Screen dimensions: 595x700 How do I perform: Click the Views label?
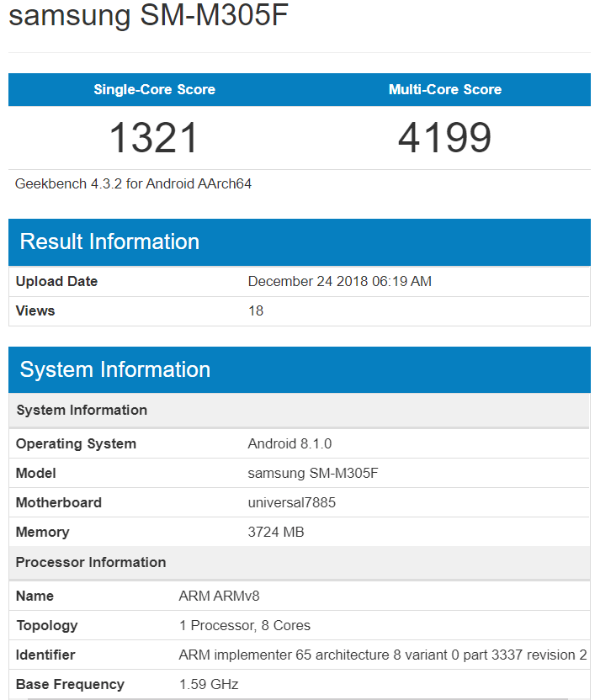(x=35, y=310)
